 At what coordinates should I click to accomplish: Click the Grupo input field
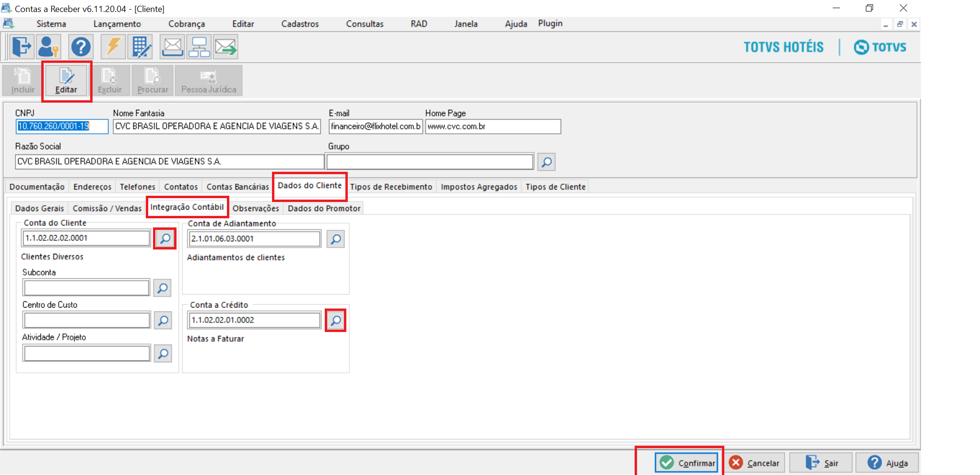click(430, 162)
